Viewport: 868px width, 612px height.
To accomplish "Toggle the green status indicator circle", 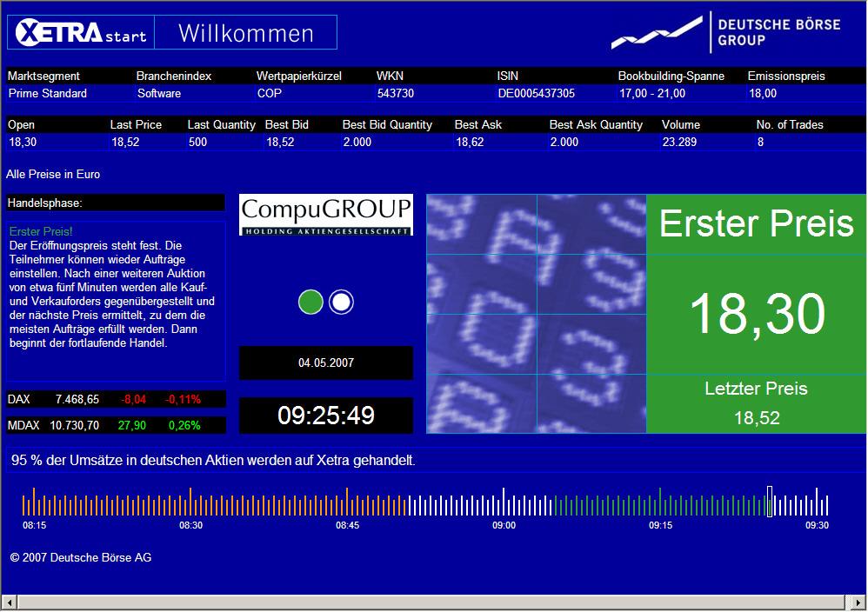I will (x=310, y=302).
